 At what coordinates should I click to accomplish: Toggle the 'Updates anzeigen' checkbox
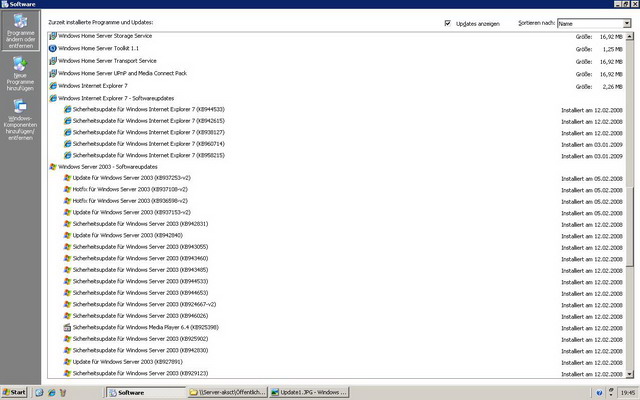[447, 23]
